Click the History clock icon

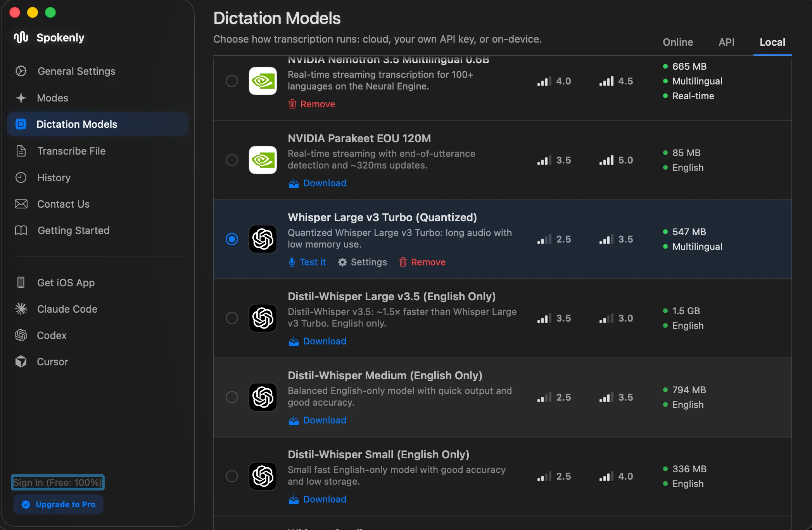point(21,178)
